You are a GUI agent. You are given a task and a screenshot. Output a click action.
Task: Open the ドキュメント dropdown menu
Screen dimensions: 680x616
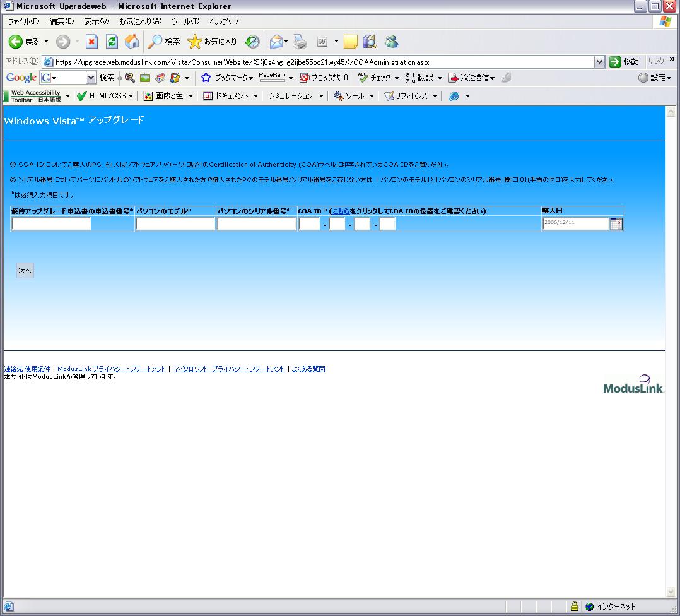tap(256, 97)
